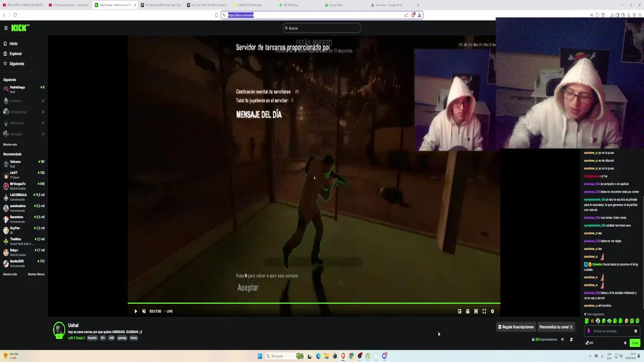Select the funny tag
This screenshot has width=644, height=362.
133,338
